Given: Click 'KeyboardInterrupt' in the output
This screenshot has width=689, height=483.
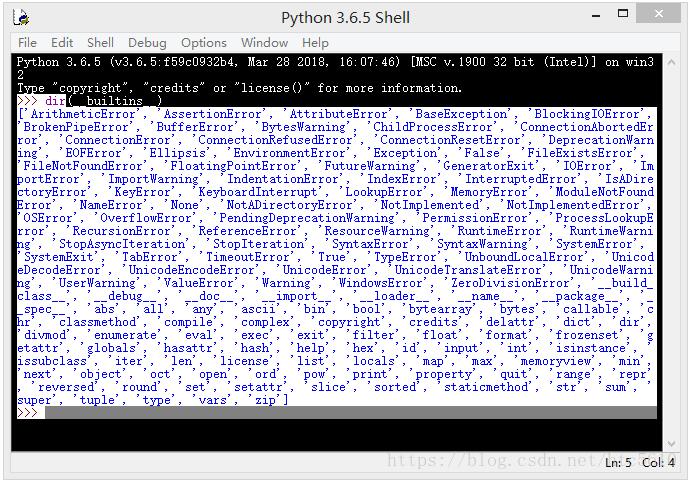Looking at the screenshot, I should click(x=258, y=192).
